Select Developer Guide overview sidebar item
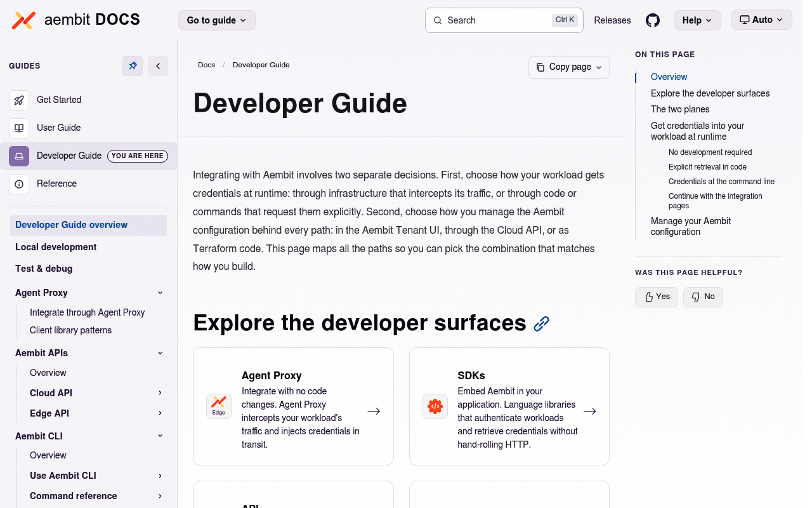The width and height of the screenshot is (812, 508). 88,225
